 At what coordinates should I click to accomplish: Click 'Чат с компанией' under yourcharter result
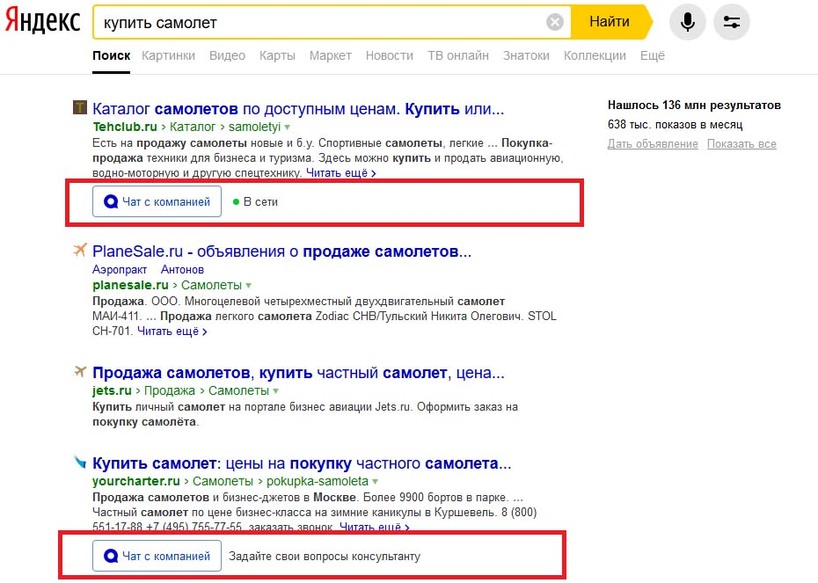point(157,556)
